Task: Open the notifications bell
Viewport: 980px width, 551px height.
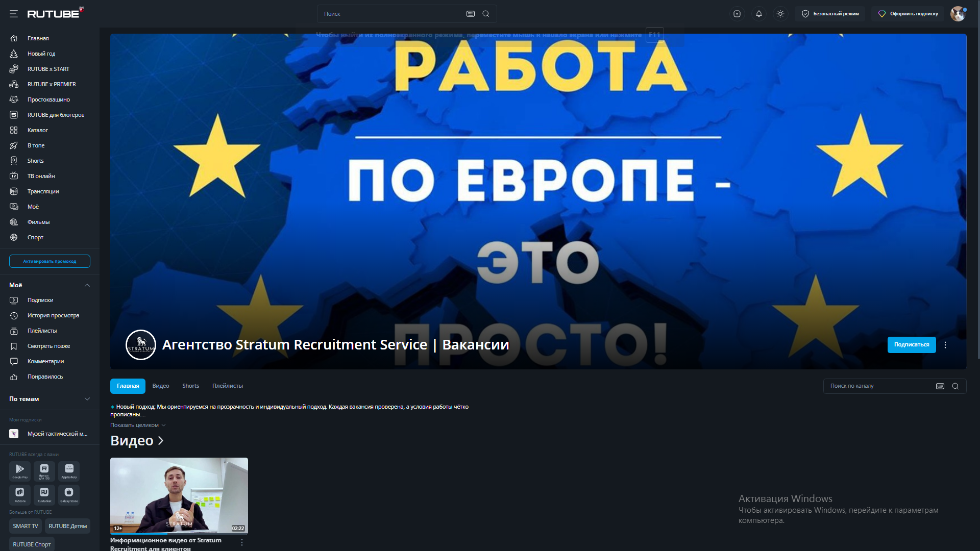Action: tap(759, 14)
